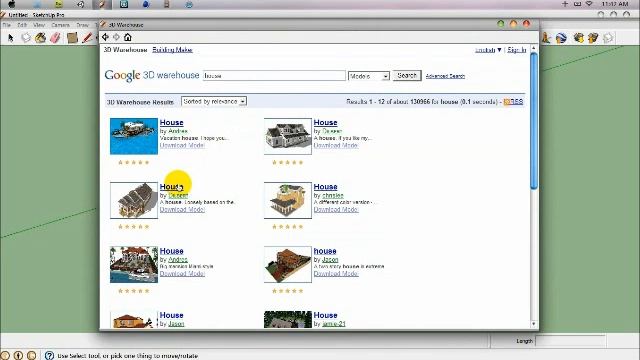Expand the language dropdown near Sign In
This screenshot has width=640, height=360.
499,50
